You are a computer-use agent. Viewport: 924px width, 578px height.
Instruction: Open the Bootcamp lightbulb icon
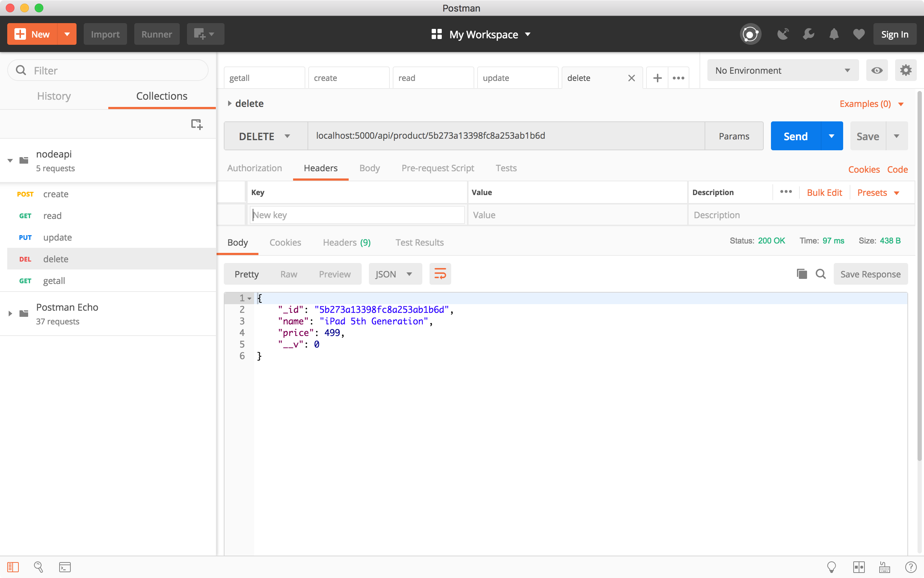831,567
